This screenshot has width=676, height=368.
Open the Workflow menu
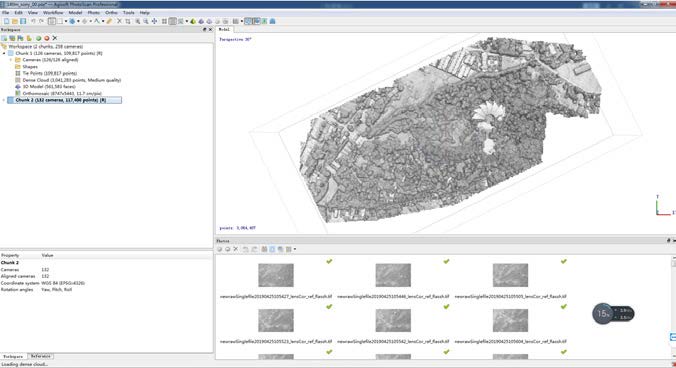point(53,12)
